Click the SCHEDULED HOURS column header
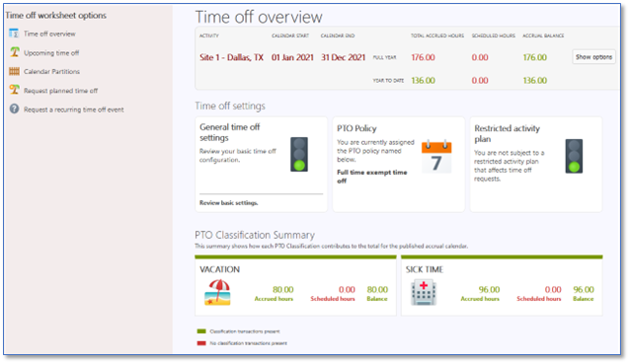This screenshot has width=630, height=364. [x=494, y=36]
